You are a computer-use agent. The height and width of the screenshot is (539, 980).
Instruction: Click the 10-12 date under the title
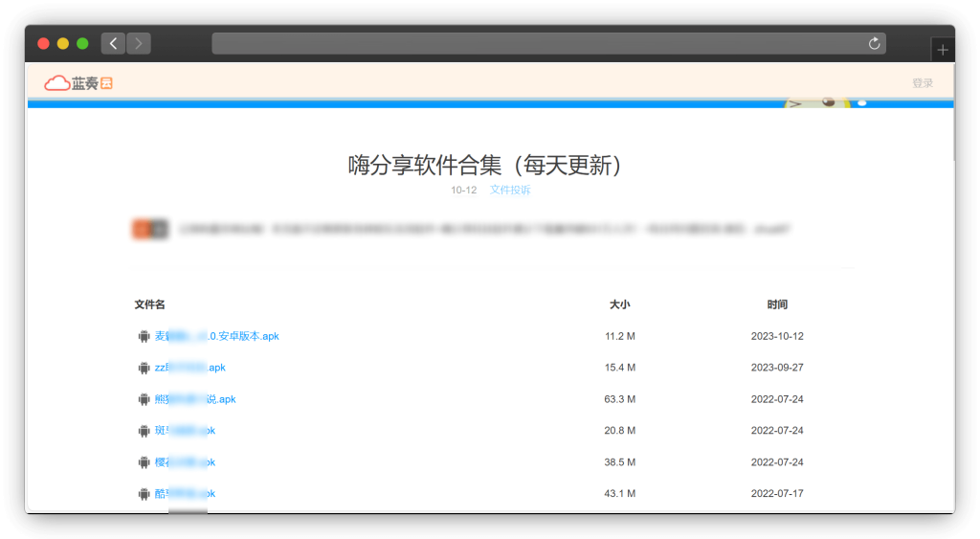click(x=464, y=190)
